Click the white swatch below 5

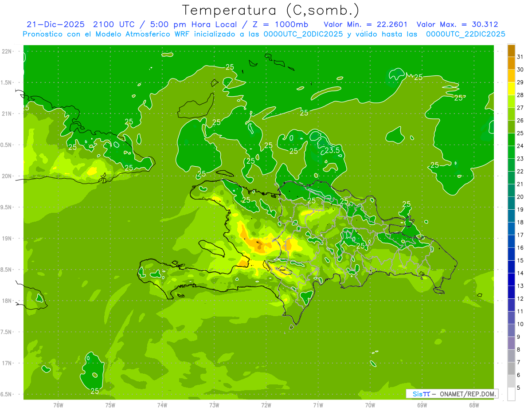(x=511, y=394)
